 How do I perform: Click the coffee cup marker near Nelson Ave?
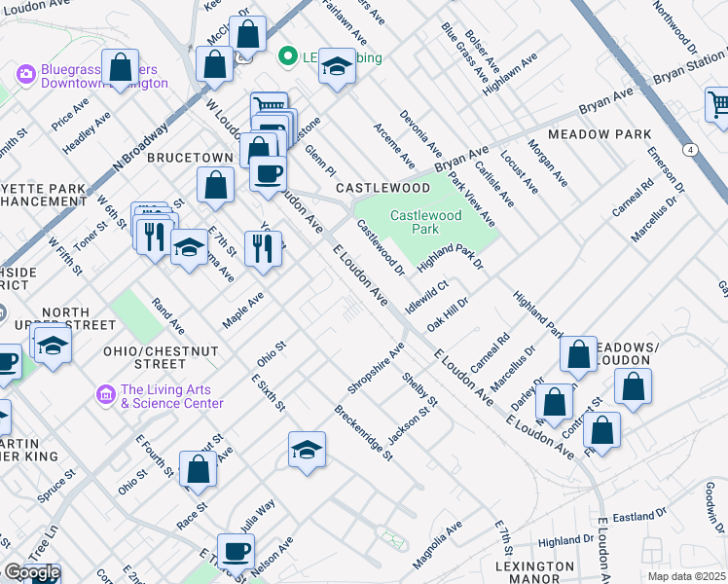pos(236,552)
